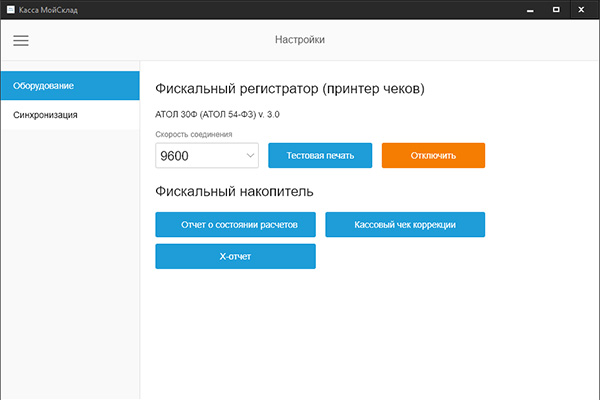
Task: Select the Оборудование settings section
Action: click(70, 85)
